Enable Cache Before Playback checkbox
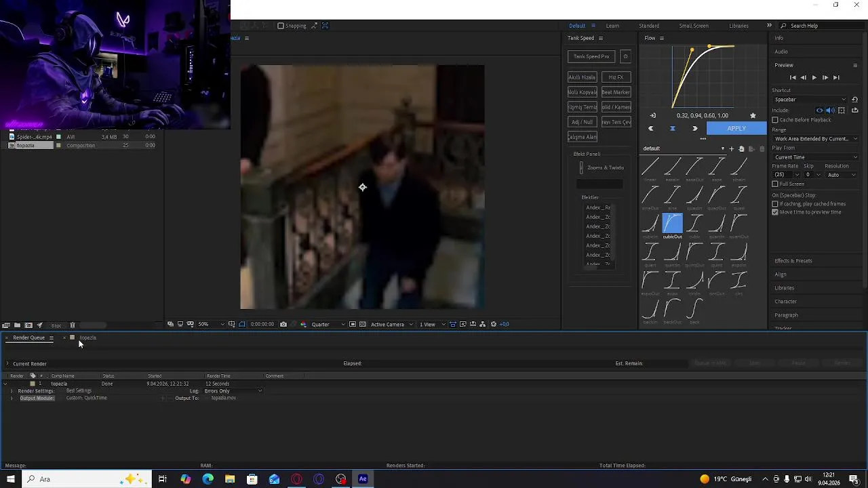868x488 pixels. 775,120
